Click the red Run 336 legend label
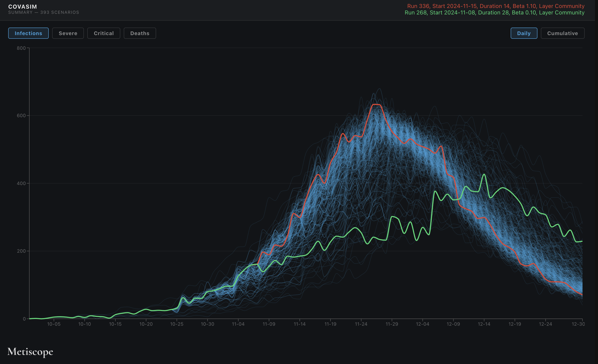 pos(496,6)
